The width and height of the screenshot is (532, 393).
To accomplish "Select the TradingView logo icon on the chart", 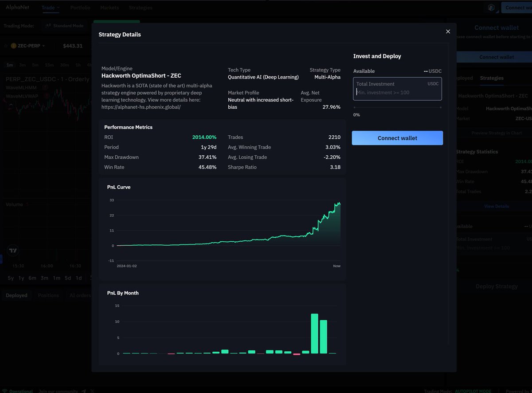I will click(x=13, y=251).
